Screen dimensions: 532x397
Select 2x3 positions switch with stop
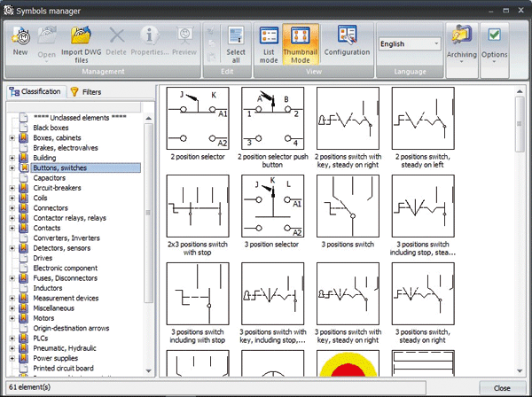[x=198, y=206]
